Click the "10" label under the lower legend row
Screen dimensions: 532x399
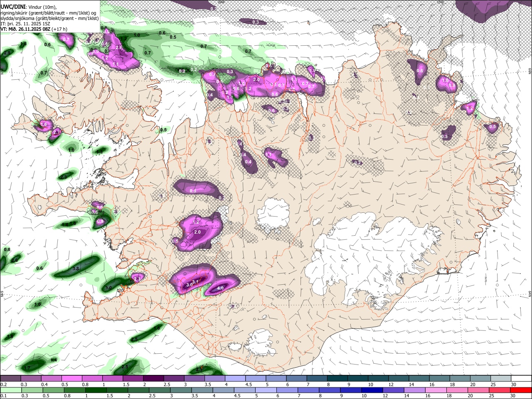click(x=364, y=396)
